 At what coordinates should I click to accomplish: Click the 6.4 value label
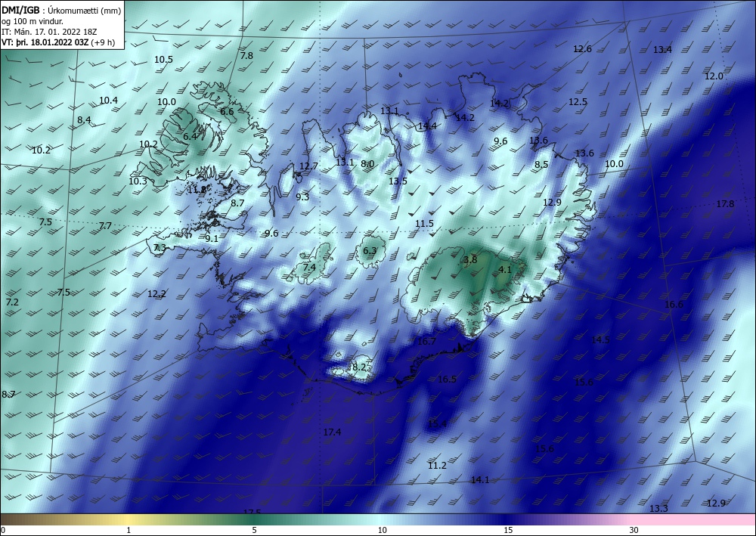pyautogui.click(x=190, y=136)
